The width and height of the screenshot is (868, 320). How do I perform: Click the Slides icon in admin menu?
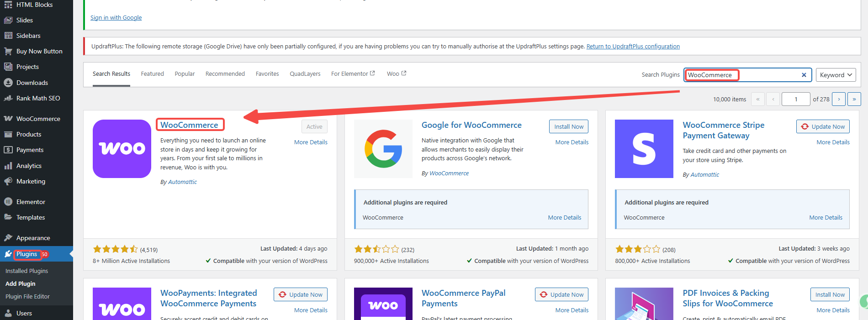[x=8, y=20]
